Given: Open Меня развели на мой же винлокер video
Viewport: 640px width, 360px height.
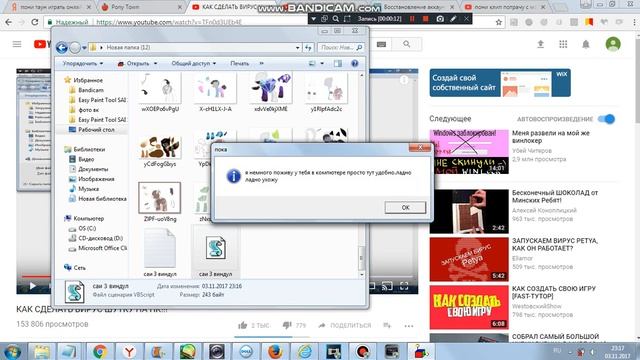Looking at the screenshot, I should tap(551, 137).
